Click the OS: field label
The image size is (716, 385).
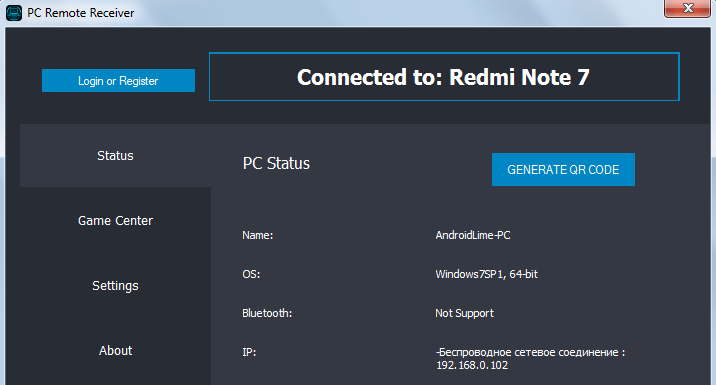click(251, 274)
